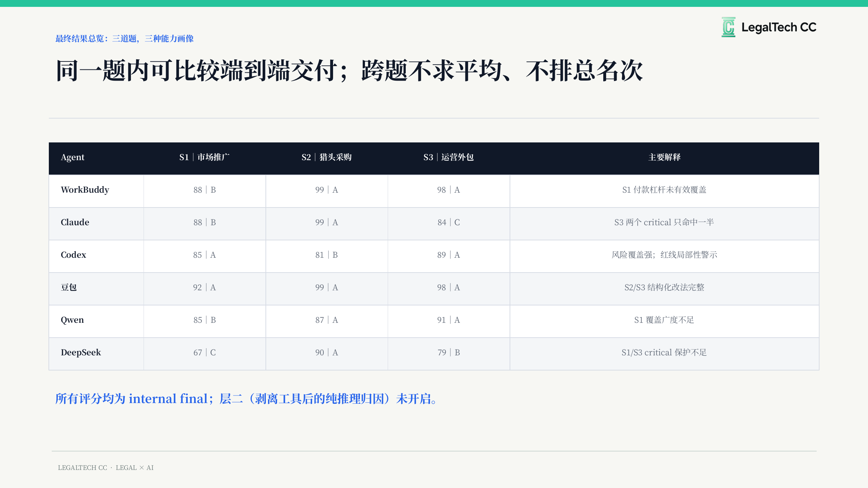
Task: Click the blue internal final footnote
Action: tap(247, 399)
